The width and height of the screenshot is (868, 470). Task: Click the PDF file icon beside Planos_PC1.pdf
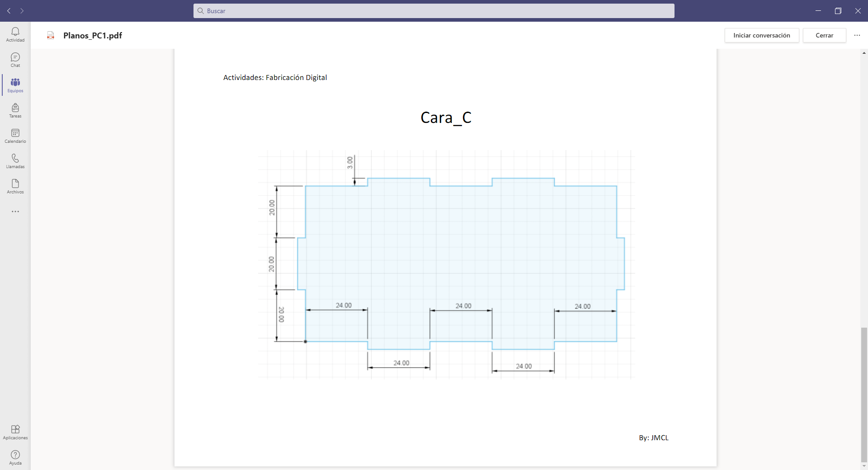[x=51, y=35]
